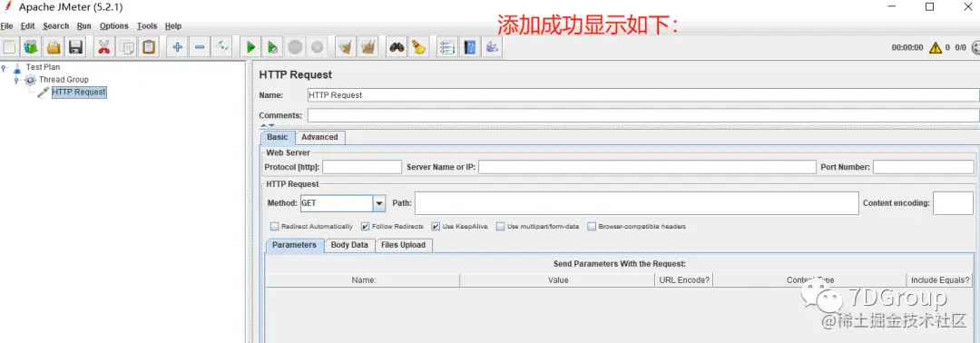Uncheck Follow Redirects checkbox
Image resolution: width=980 pixels, height=343 pixels.
(x=366, y=227)
